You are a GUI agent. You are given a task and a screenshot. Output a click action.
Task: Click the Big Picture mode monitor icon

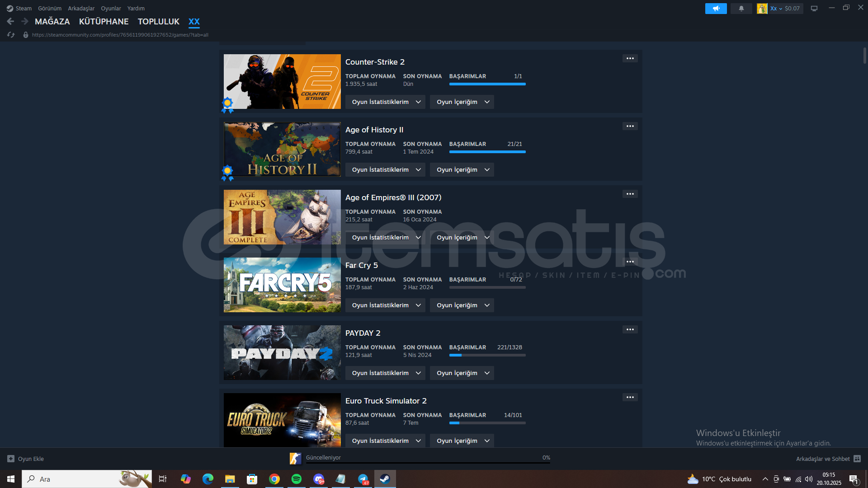click(814, 9)
